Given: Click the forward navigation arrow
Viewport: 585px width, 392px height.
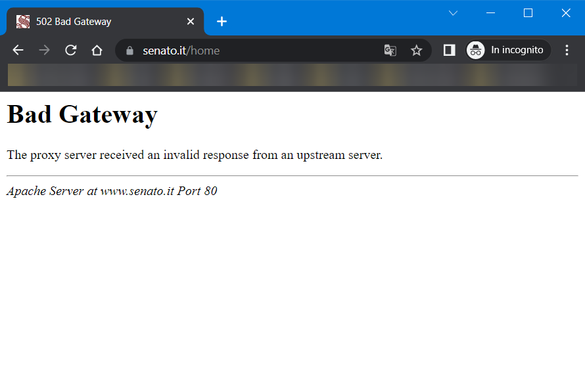Looking at the screenshot, I should coord(44,51).
